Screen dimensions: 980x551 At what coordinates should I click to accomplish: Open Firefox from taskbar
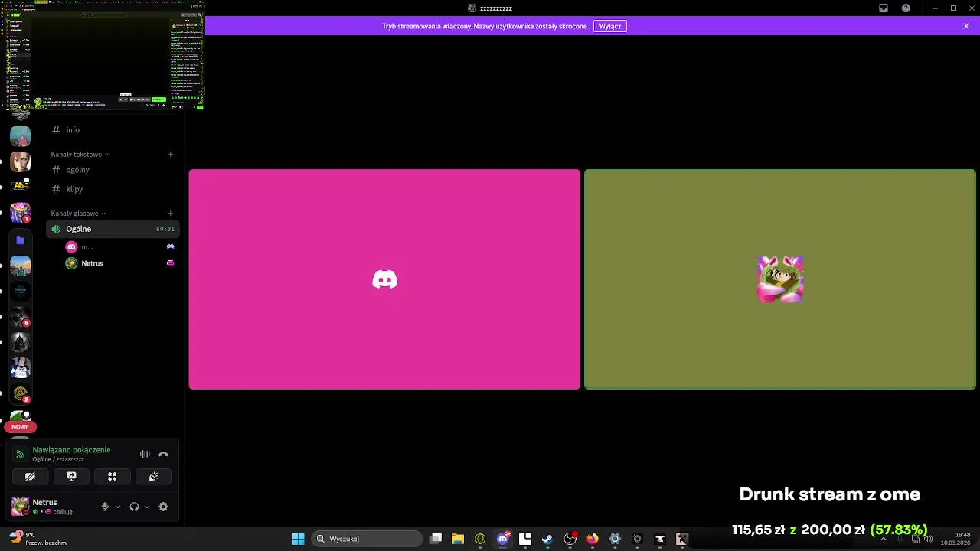(593, 539)
